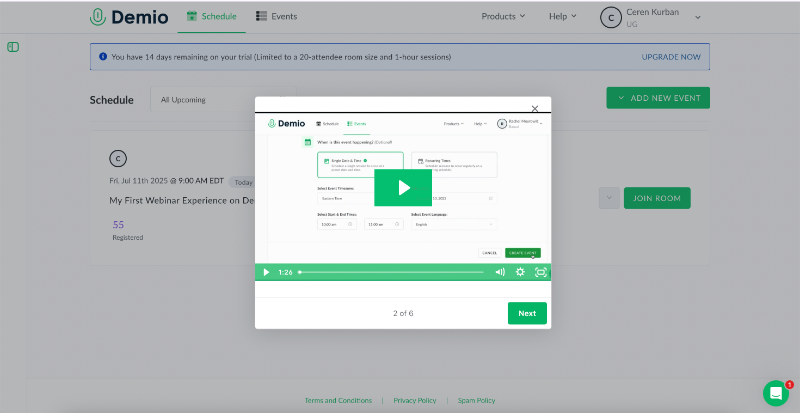Expand the Products menu
The width and height of the screenshot is (800, 413).
[503, 16]
